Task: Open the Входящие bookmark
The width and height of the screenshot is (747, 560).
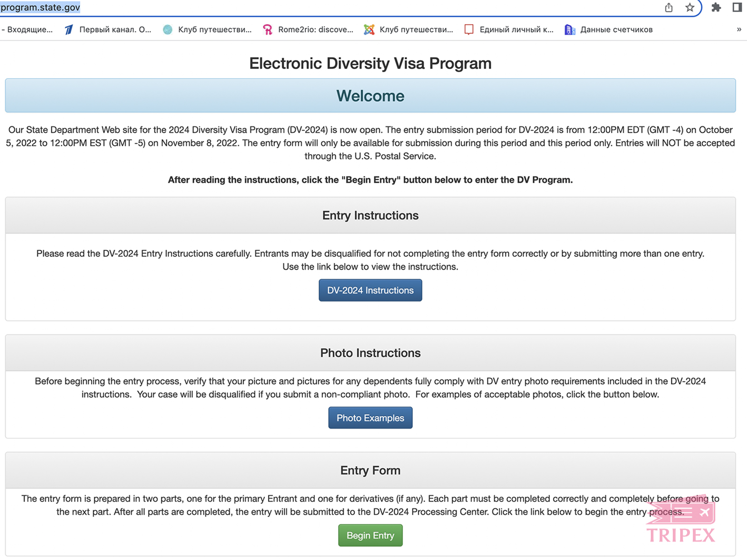Action: [x=28, y=29]
